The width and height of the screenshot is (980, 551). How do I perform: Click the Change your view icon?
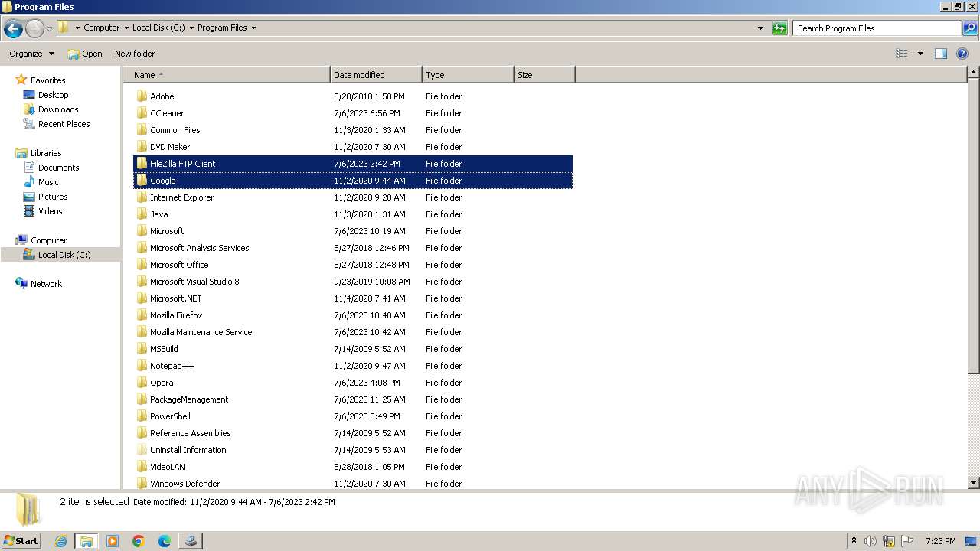pyautogui.click(x=902, y=54)
